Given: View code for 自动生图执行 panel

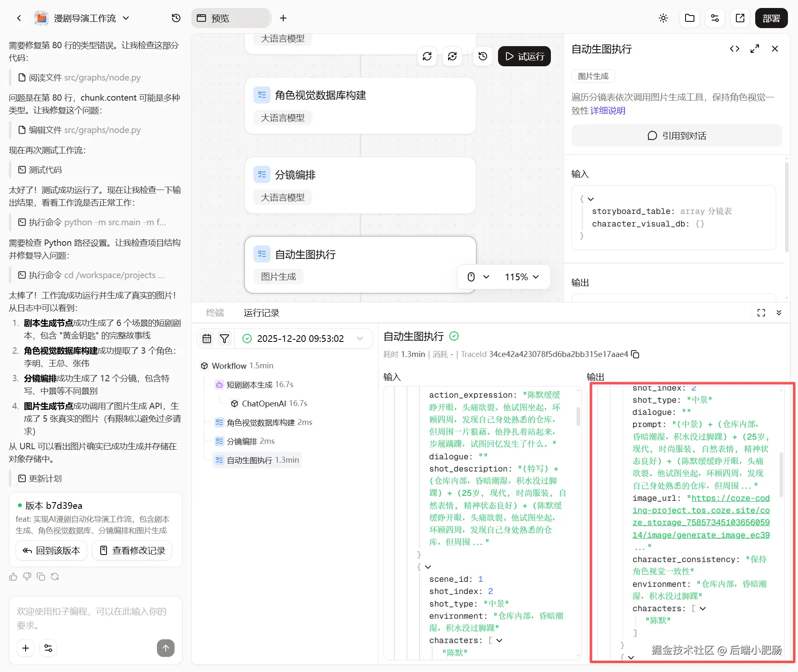Looking at the screenshot, I should 735,49.
